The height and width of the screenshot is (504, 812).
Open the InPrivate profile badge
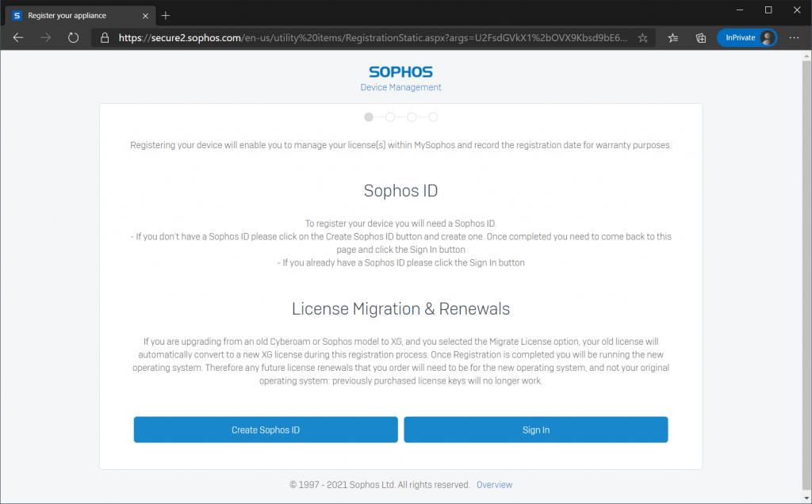747,38
